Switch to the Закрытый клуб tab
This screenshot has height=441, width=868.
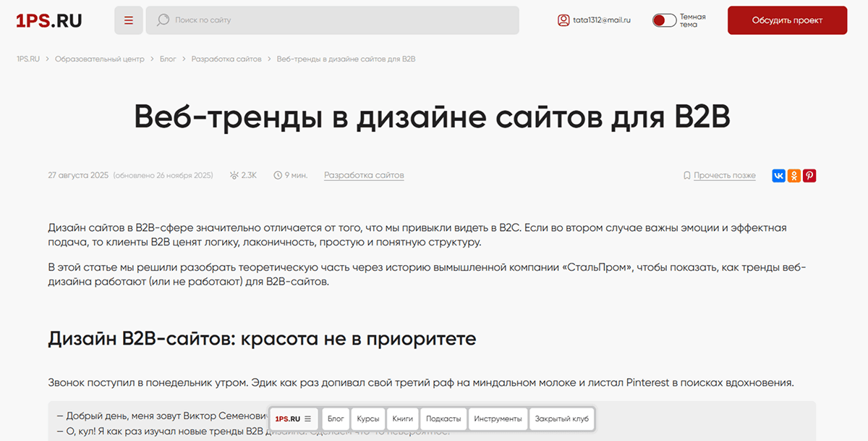pos(561,419)
